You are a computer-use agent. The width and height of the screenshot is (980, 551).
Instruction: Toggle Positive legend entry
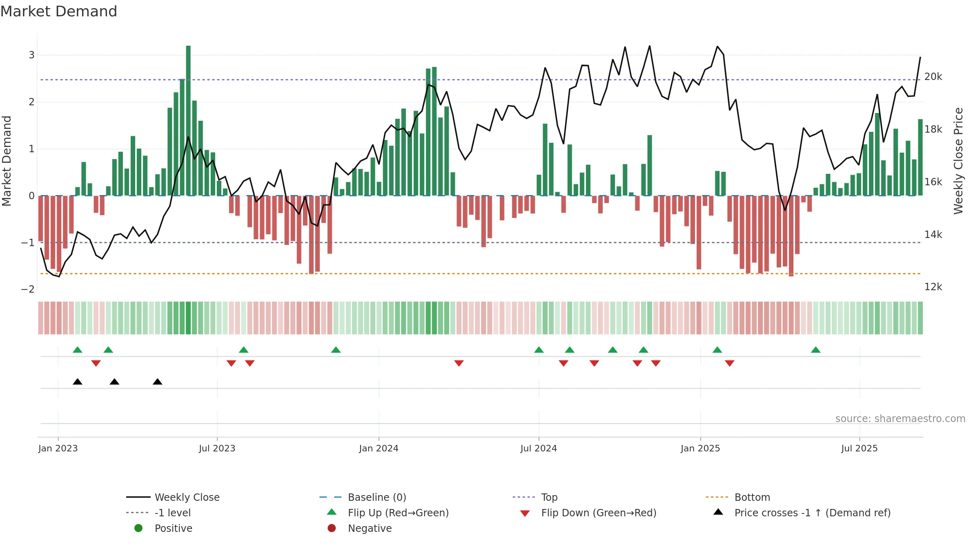[163, 528]
